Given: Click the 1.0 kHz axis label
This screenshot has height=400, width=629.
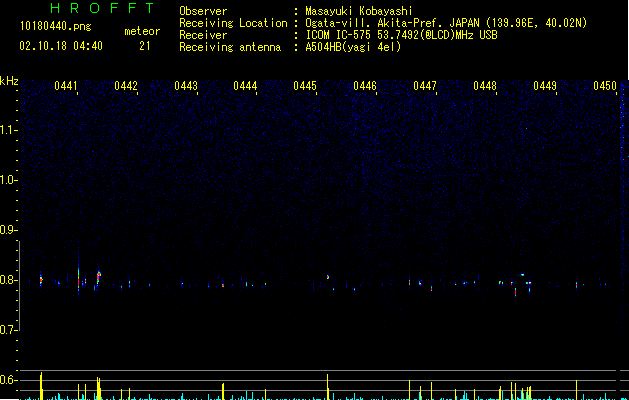Looking at the screenshot, I should 8,180.
